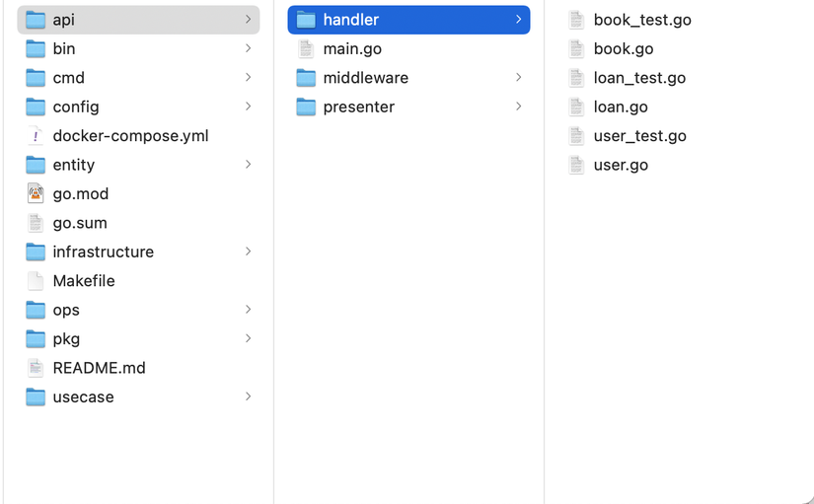Click the go.sum file icon
The width and height of the screenshot is (814, 504).
[36, 223]
